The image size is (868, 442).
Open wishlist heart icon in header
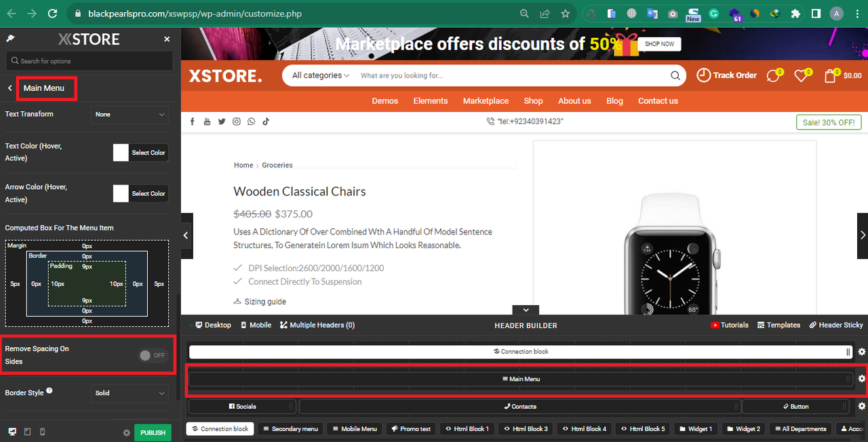pos(802,76)
